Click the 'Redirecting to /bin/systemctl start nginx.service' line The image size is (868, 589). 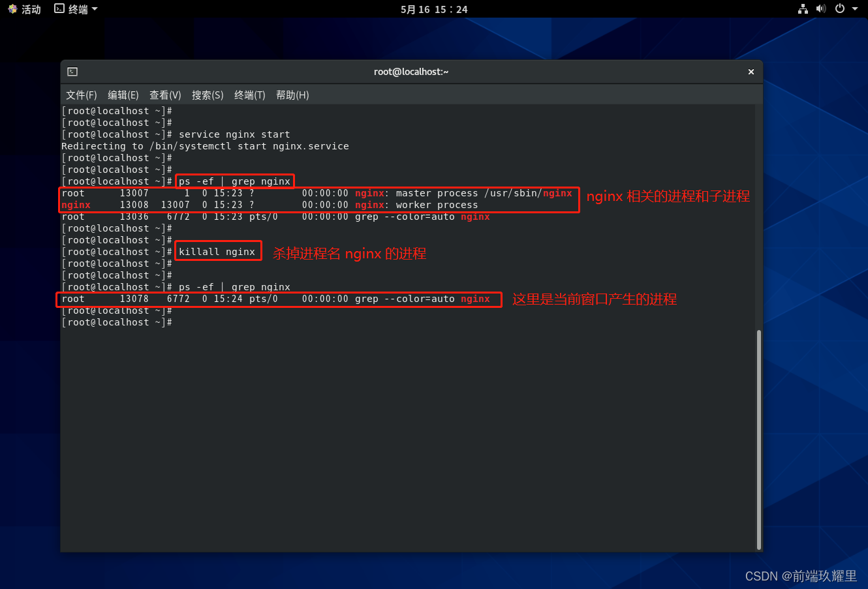tap(205, 146)
